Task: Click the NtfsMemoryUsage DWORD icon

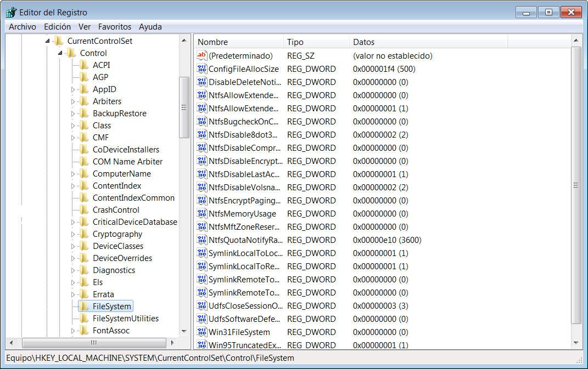Action: click(201, 214)
